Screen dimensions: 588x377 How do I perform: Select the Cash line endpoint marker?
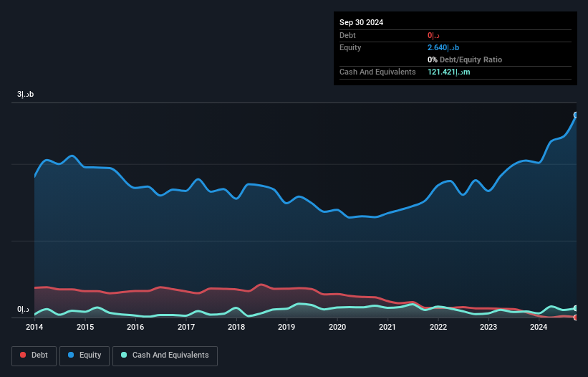pos(576,308)
